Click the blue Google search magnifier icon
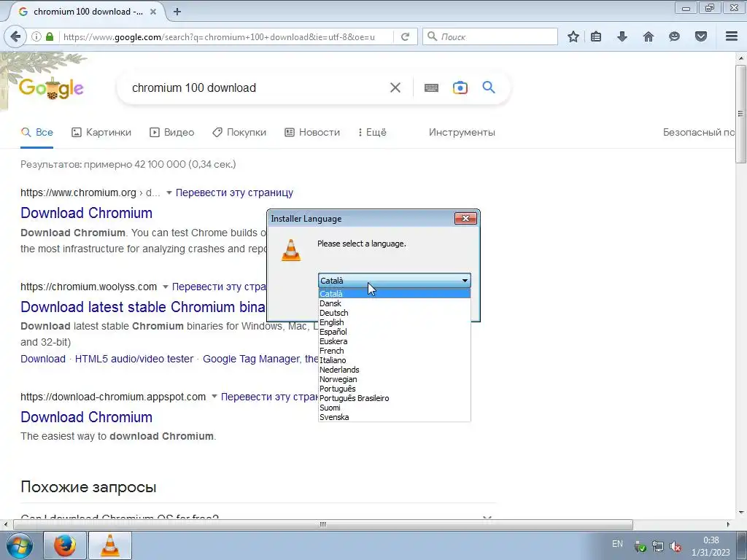This screenshot has width=747, height=560. point(489,87)
